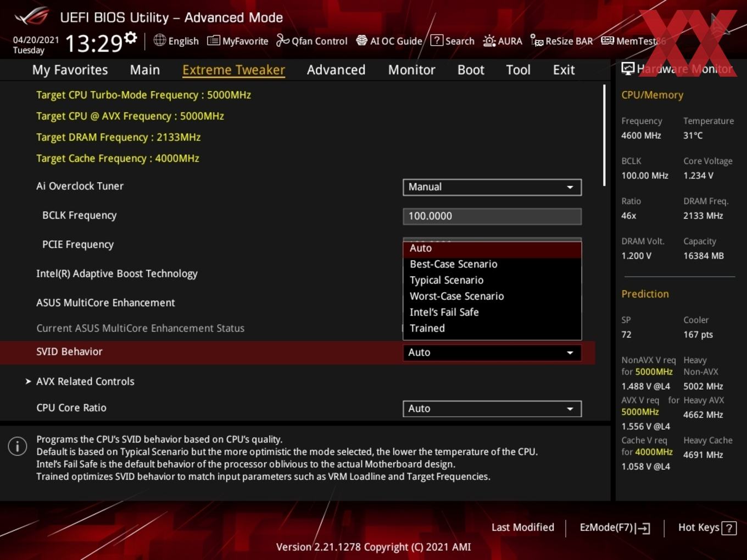Open CPU Core Ratio Auto dropdown
This screenshot has width=747, height=560.
click(492, 408)
